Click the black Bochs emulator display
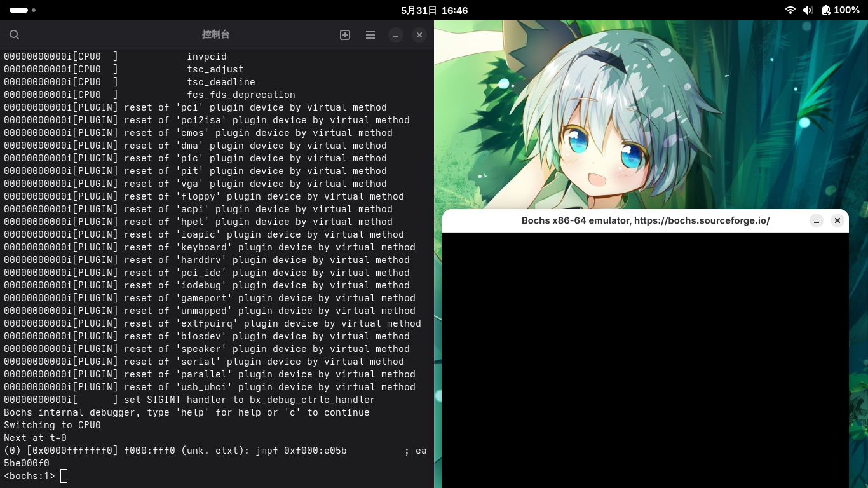Viewport: 868px width, 488px height. click(x=646, y=360)
